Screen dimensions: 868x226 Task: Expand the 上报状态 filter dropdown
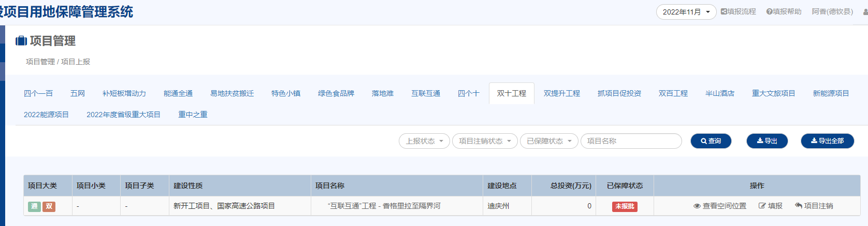[x=424, y=141]
